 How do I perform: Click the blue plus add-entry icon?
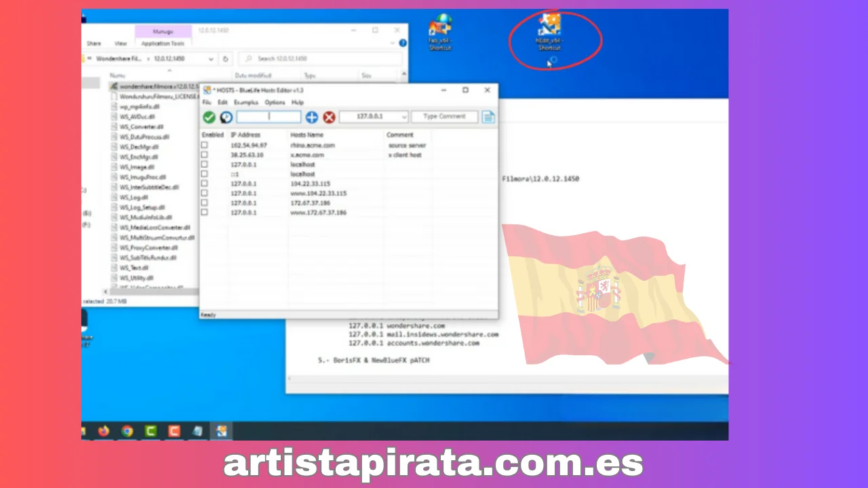[x=311, y=117]
